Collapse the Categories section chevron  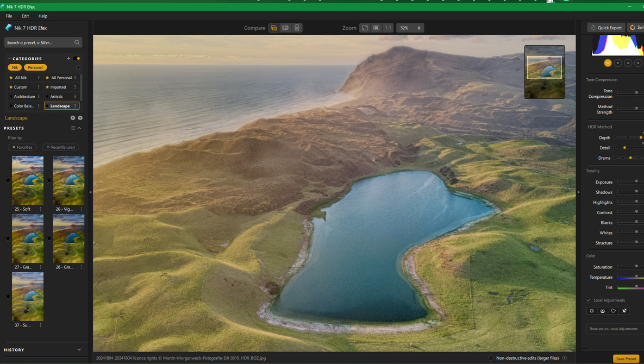[x=9, y=58]
